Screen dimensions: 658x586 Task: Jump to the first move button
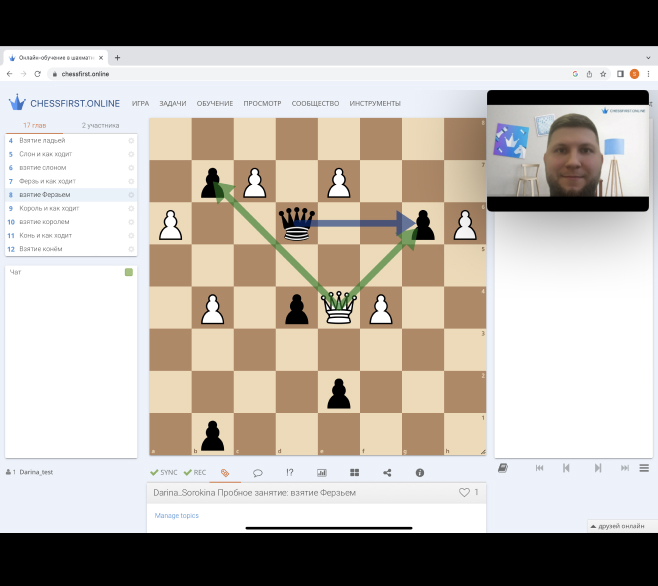(539, 468)
